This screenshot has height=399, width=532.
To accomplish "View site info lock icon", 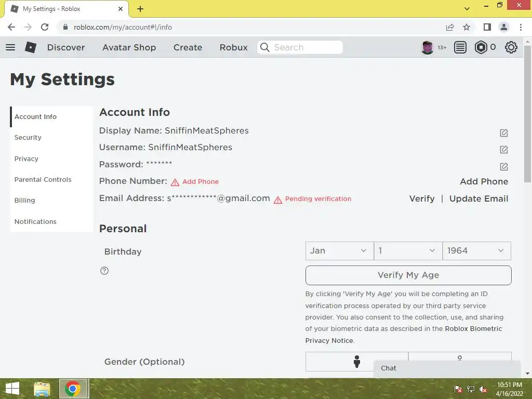I will (65, 27).
